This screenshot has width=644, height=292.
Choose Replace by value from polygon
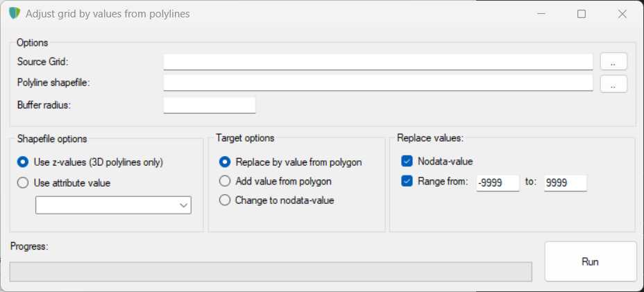coord(225,162)
